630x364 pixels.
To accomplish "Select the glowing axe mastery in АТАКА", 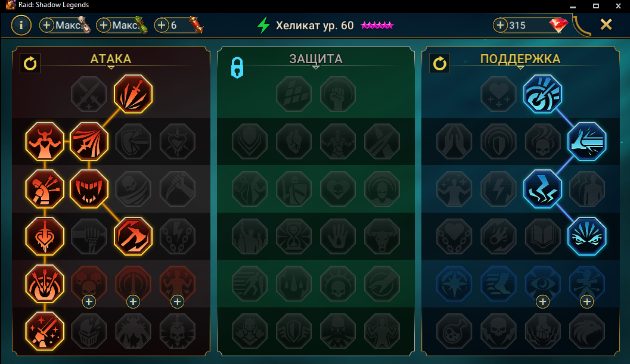I will (x=133, y=237).
